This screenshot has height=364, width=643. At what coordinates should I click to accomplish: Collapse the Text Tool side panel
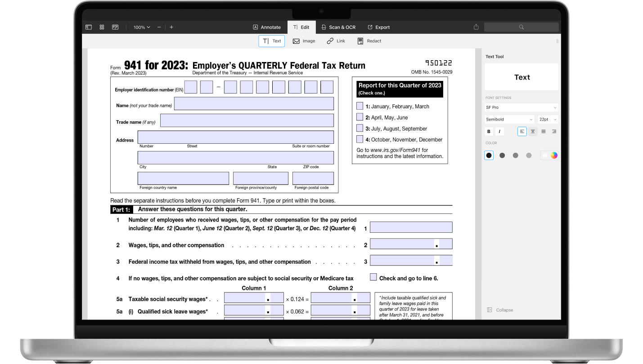(x=500, y=310)
